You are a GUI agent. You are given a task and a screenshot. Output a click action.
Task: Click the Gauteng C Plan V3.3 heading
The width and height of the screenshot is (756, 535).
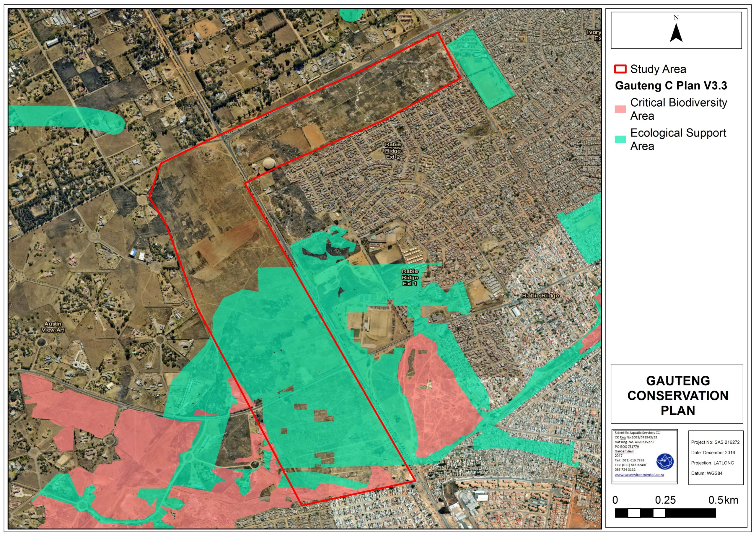671,86
